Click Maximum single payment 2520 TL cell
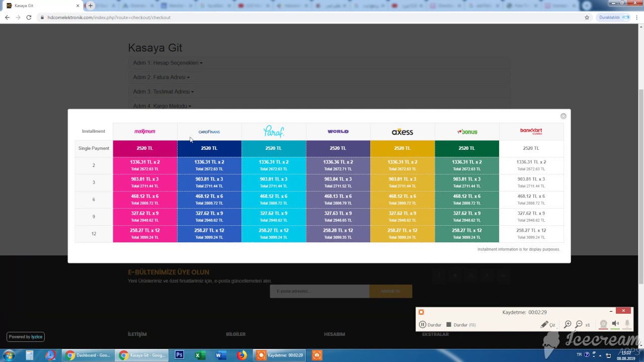Viewport: 644px width, 362px height. point(145,148)
